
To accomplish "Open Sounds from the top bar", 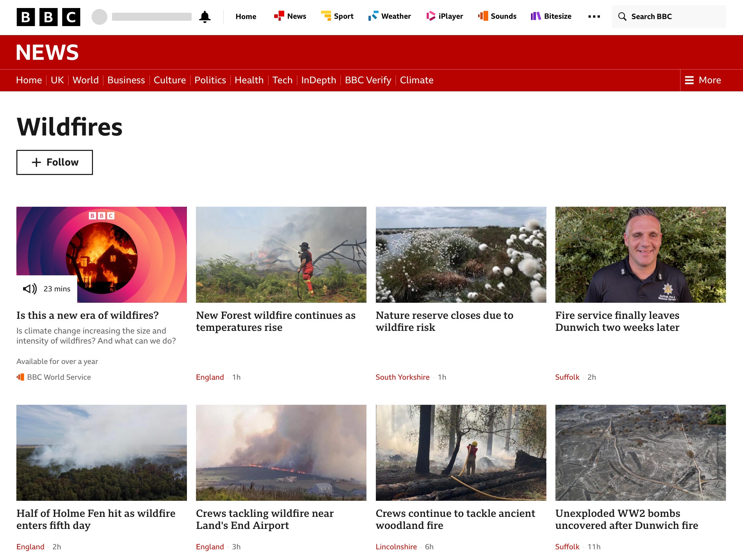I will (x=497, y=16).
